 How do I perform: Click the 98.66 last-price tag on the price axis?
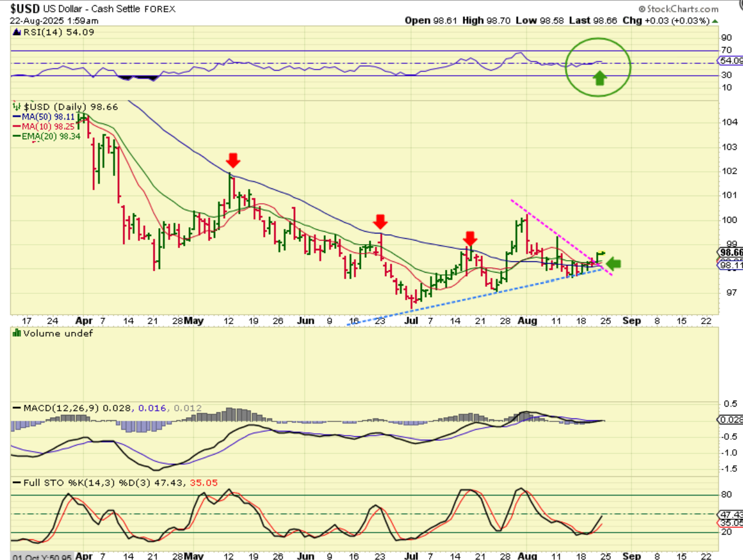731,251
